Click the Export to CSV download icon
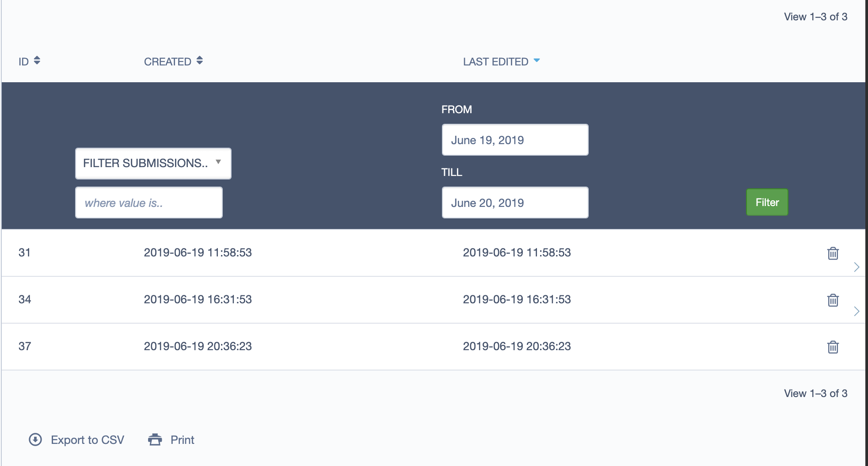This screenshot has width=868, height=466. click(x=35, y=439)
